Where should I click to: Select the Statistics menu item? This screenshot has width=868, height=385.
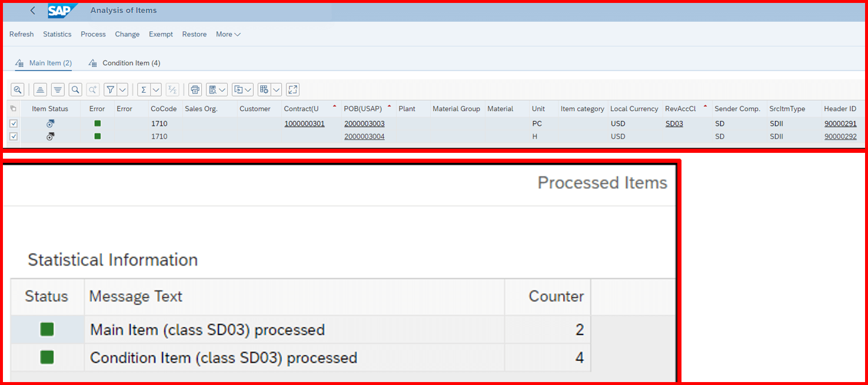coord(56,34)
